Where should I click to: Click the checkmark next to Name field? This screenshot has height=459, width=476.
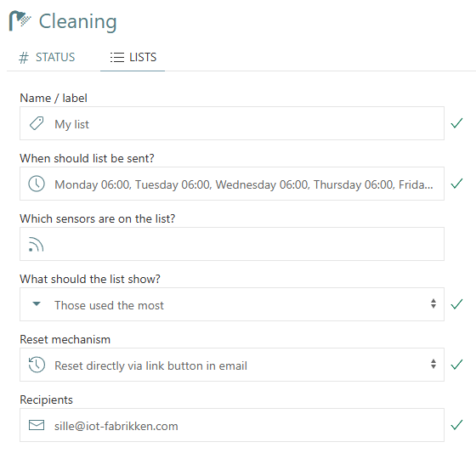[456, 123]
